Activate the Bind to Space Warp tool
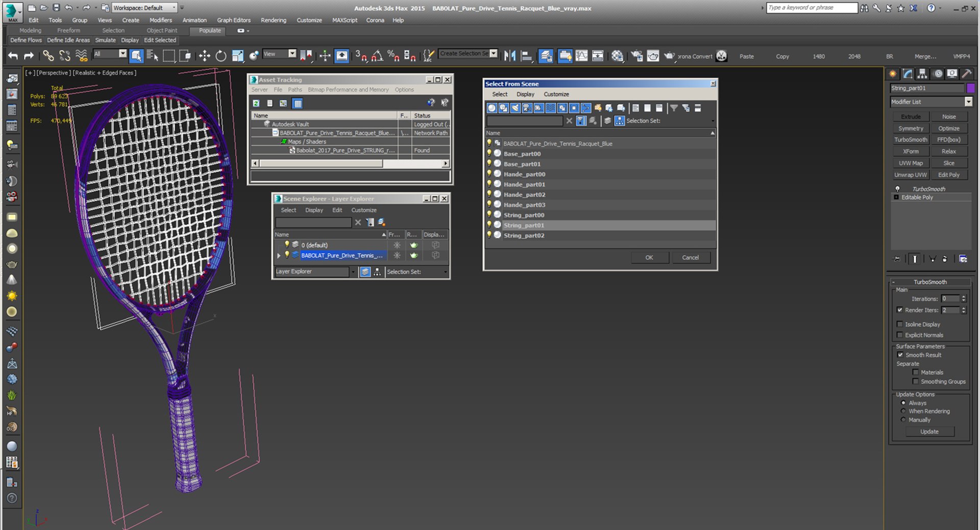Viewport: 980px width, 530px height. click(81, 56)
